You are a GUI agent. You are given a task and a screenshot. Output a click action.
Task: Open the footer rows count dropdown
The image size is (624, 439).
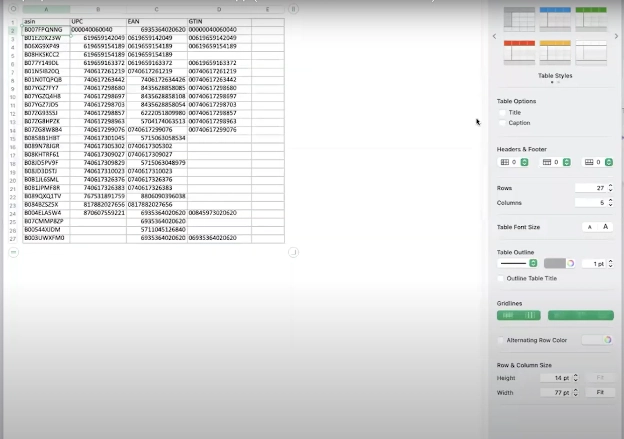point(608,162)
